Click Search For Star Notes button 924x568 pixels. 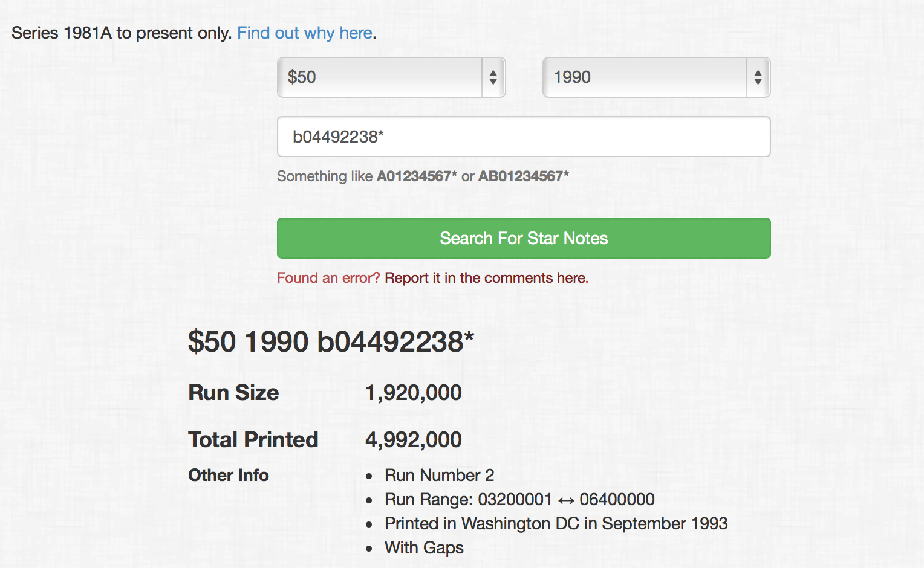[524, 238]
